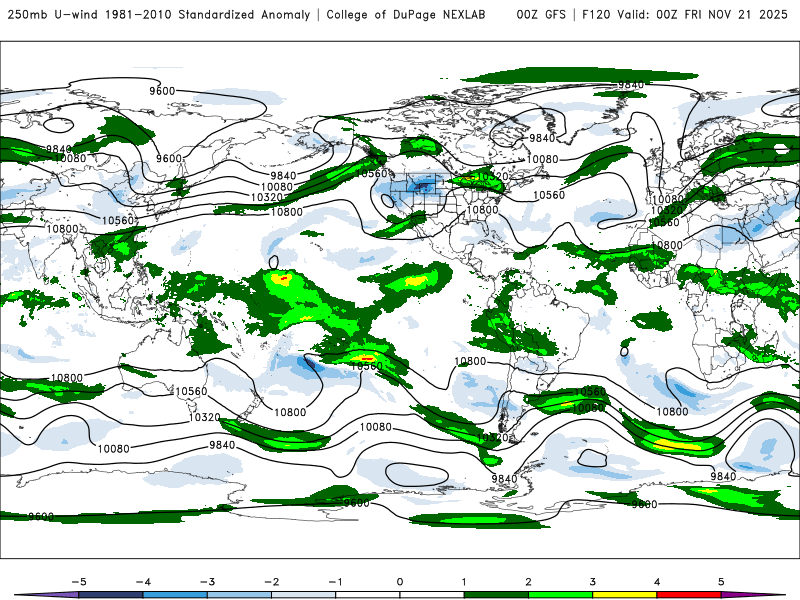Click the red colorbar segment between 4 and 5
Image resolution: width=800 pixels, height=600 pixels.
(x=689, y=595)
